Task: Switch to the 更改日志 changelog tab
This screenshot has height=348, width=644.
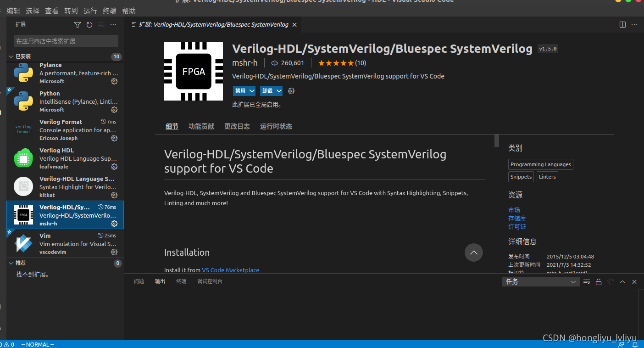Action: tap(237, 126)
